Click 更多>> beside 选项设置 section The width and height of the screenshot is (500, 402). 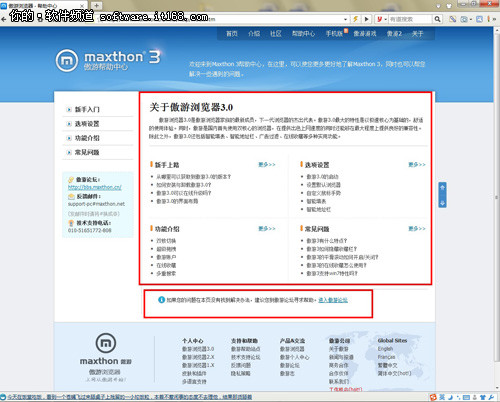pyautogui.click(x=417, y=164)
